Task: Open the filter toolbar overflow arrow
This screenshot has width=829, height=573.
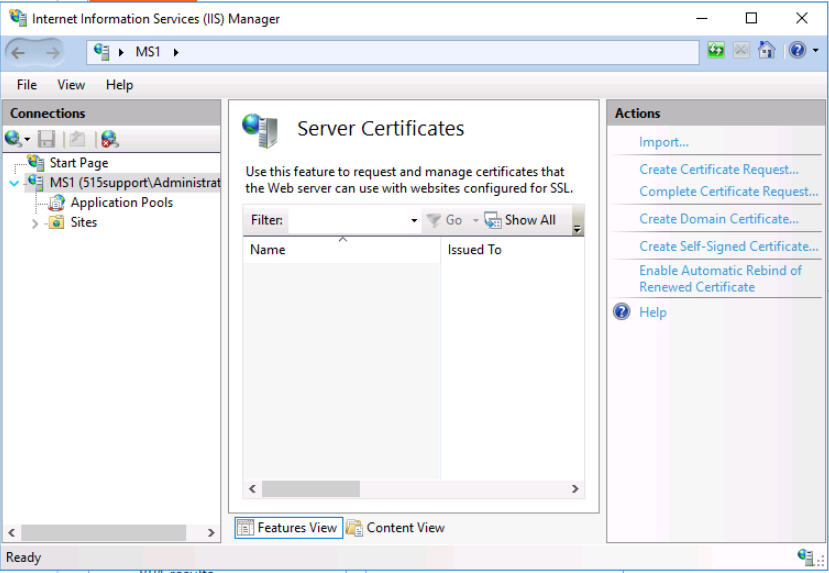Action: pos(577,229)
